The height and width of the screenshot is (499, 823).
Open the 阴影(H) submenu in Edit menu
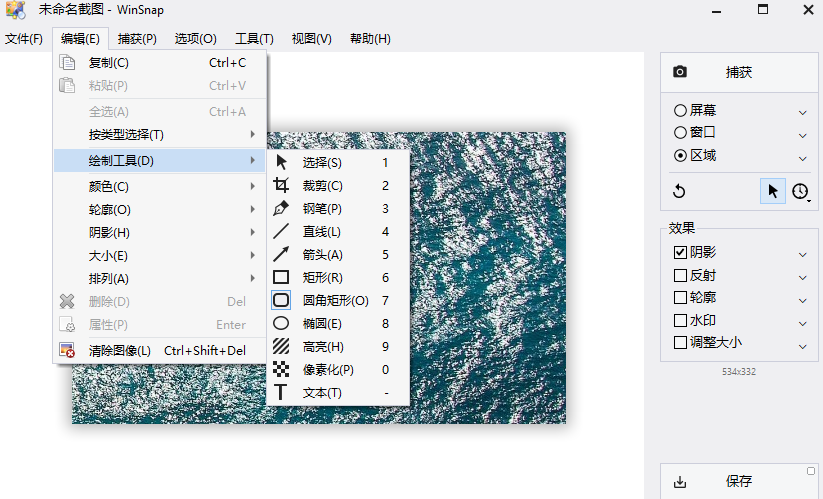pos(160,232)
